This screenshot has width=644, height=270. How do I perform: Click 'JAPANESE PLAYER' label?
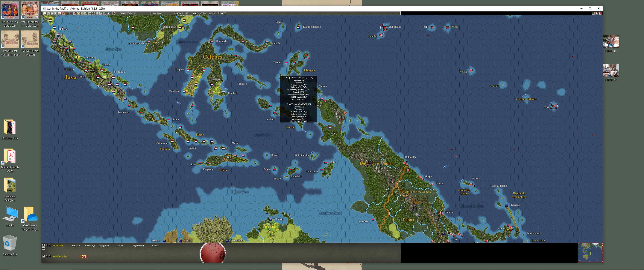(128, 13)
